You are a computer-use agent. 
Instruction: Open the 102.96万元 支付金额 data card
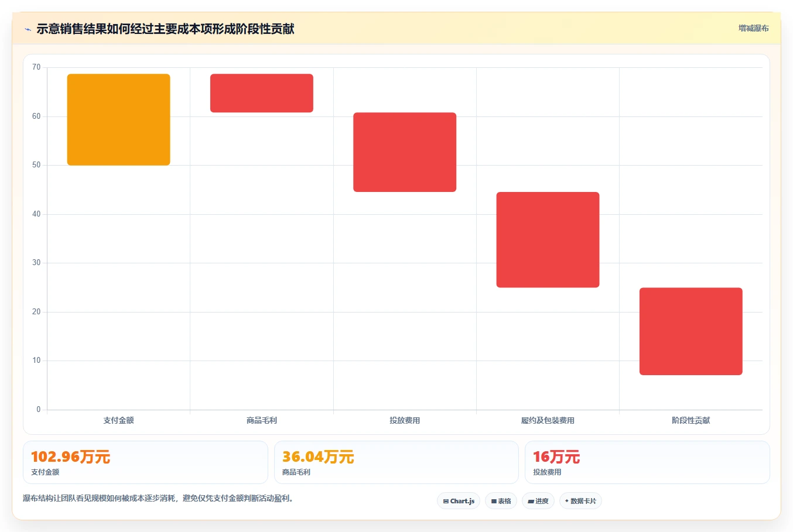tap(145, 462)
